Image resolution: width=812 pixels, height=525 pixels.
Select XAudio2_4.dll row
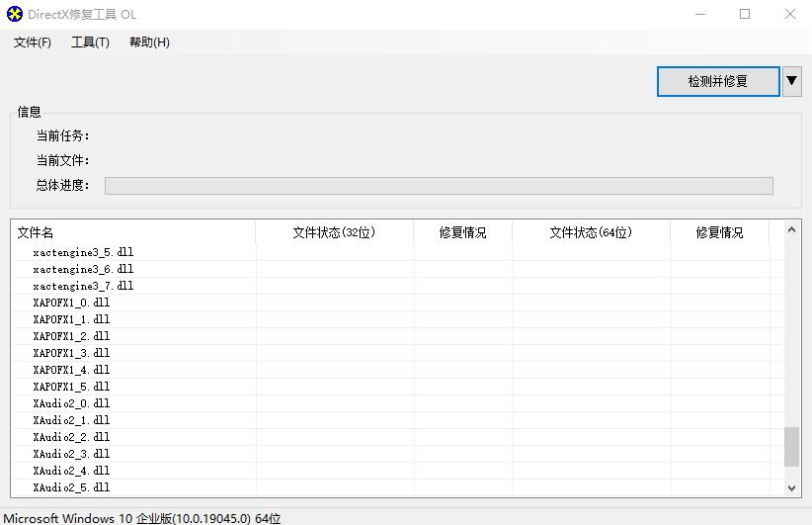click(x=397, y=471)
